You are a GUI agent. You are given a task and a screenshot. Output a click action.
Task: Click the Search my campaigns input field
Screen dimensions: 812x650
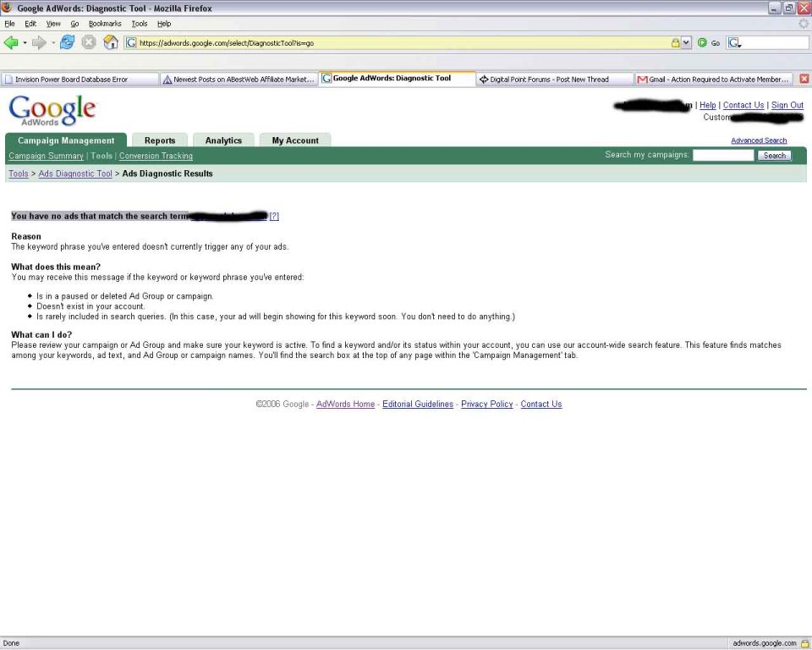723,155
